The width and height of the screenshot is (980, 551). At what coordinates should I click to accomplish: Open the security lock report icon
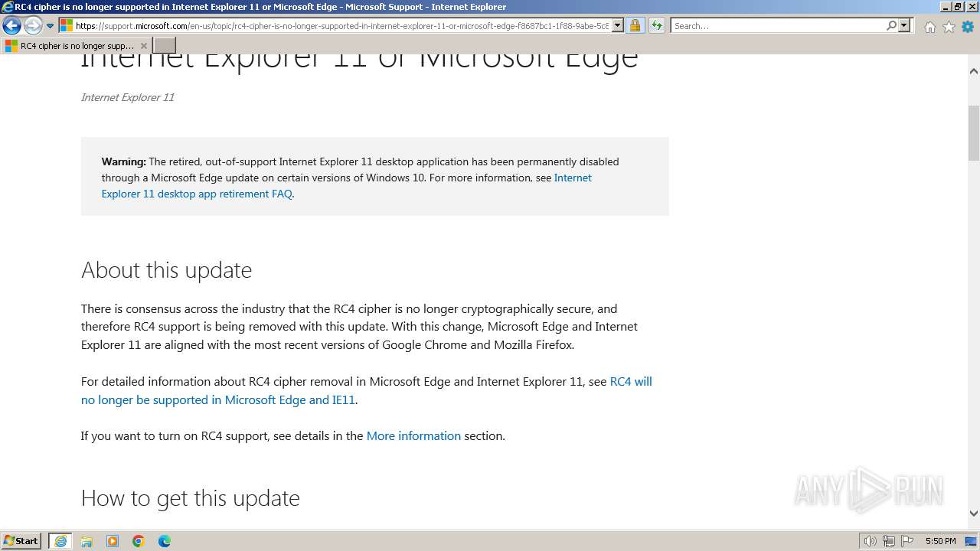point(635,25)
